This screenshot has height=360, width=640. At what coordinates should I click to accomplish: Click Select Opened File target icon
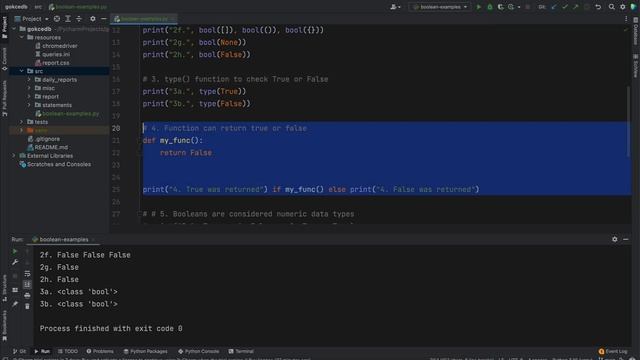click(57, 19)
